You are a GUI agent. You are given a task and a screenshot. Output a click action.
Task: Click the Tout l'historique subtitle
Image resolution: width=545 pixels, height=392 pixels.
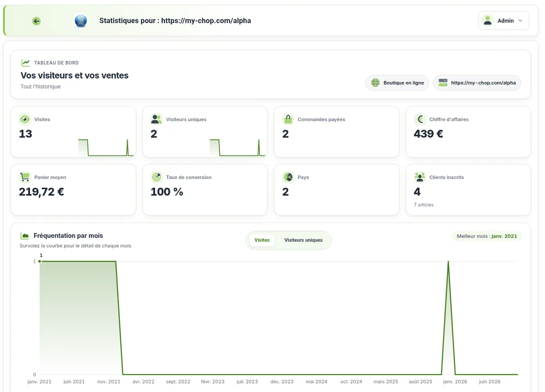pyautogui.click(x=40, y=87)
